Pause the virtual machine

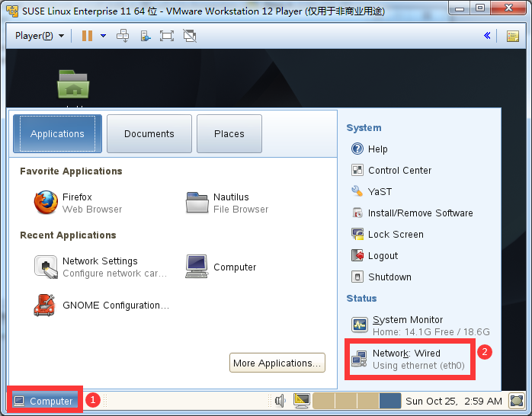87,36
